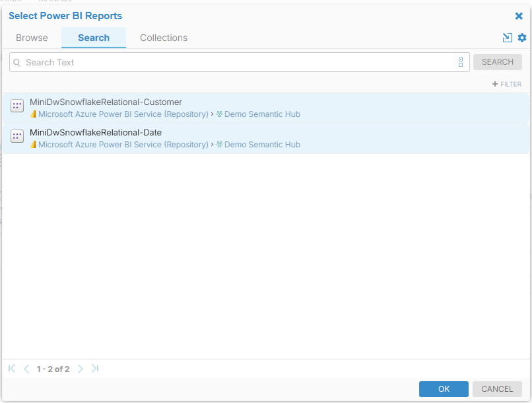
Task: Click the open-in-new-window arrow icon
Action: click(508, 38)
